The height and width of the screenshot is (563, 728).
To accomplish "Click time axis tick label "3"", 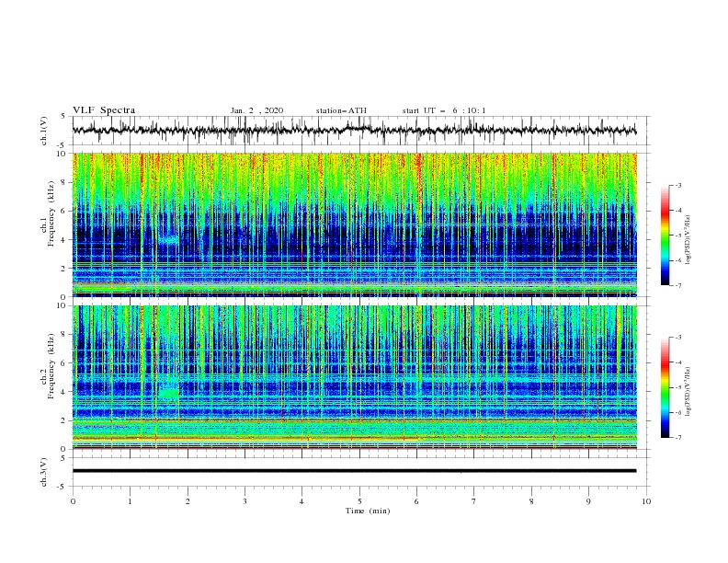I will pyautogui.click(x=245, y=501).
